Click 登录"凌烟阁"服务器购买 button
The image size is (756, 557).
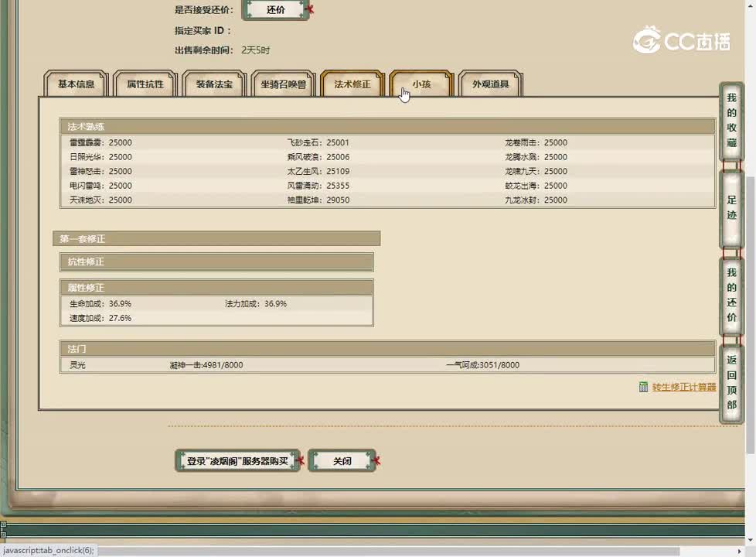[x=237, y=461]
